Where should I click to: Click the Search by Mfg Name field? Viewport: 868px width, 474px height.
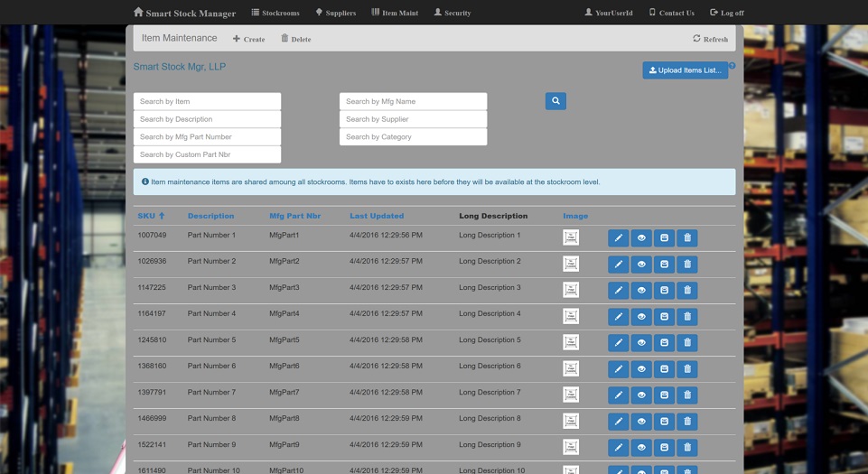coord(413,101)
